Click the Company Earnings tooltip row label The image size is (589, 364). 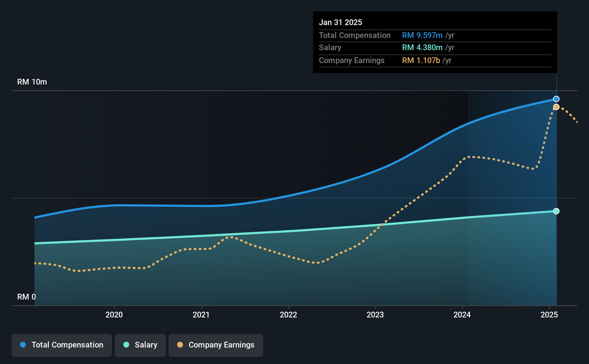pyautogui.click(x=352, y=60)
